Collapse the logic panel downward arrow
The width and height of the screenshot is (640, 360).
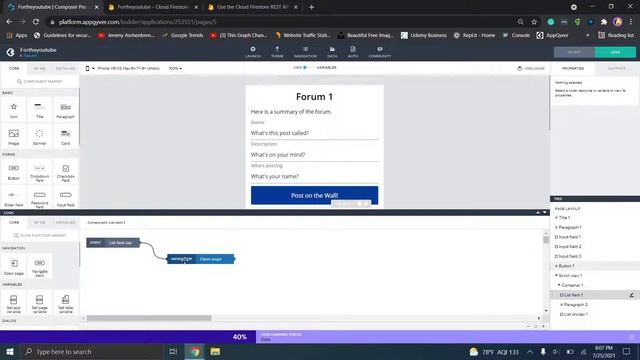(544, 213)
